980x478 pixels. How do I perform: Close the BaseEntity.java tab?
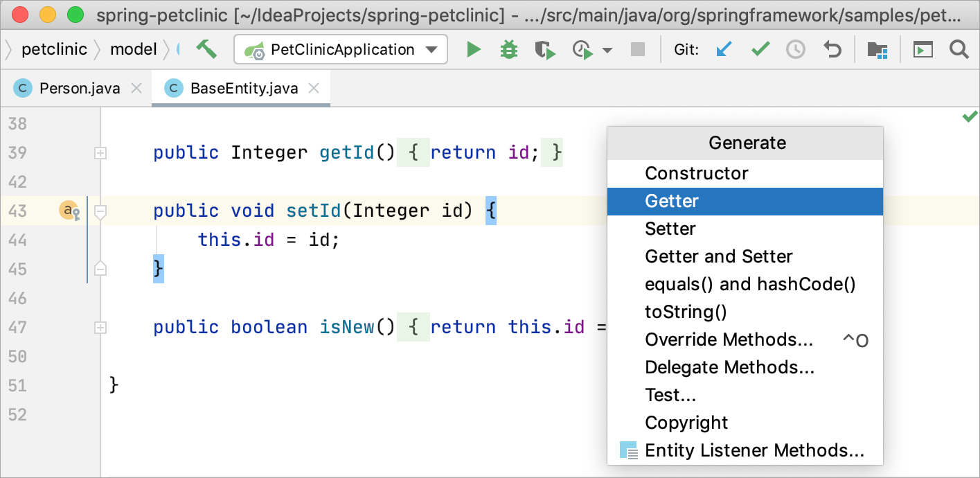(x=314, y=88)
